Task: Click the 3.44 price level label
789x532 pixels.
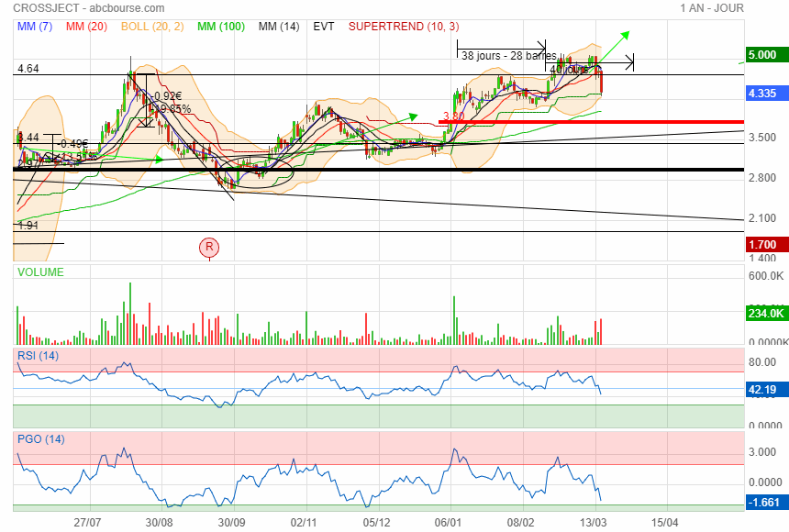Action: [28, 138]
